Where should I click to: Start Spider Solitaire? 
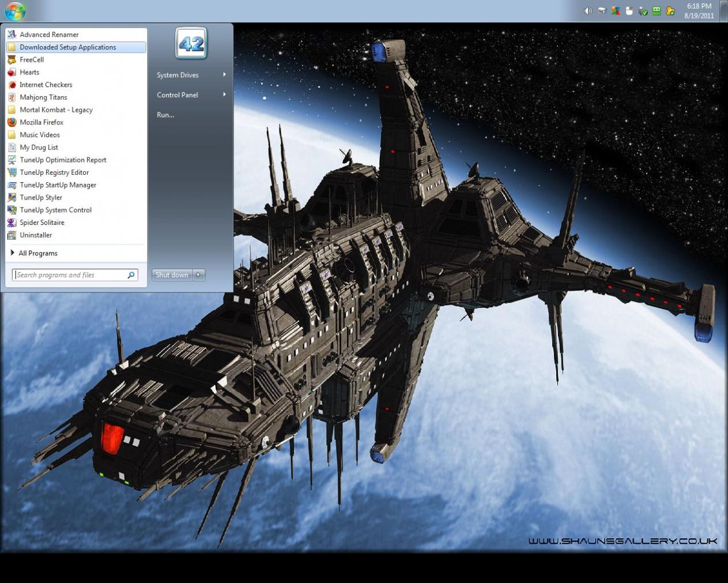pyautogui.click(x=76, y=223)
